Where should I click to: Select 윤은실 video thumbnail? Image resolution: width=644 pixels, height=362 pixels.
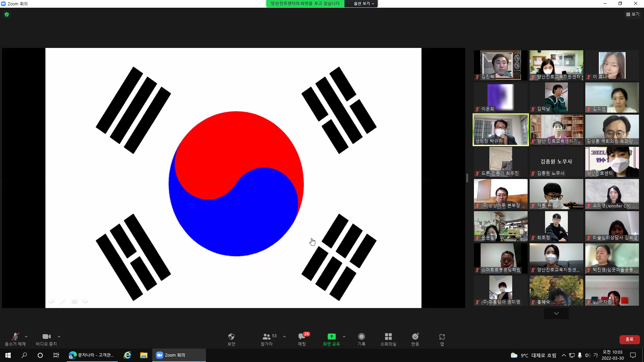click(x=501, y=226)
